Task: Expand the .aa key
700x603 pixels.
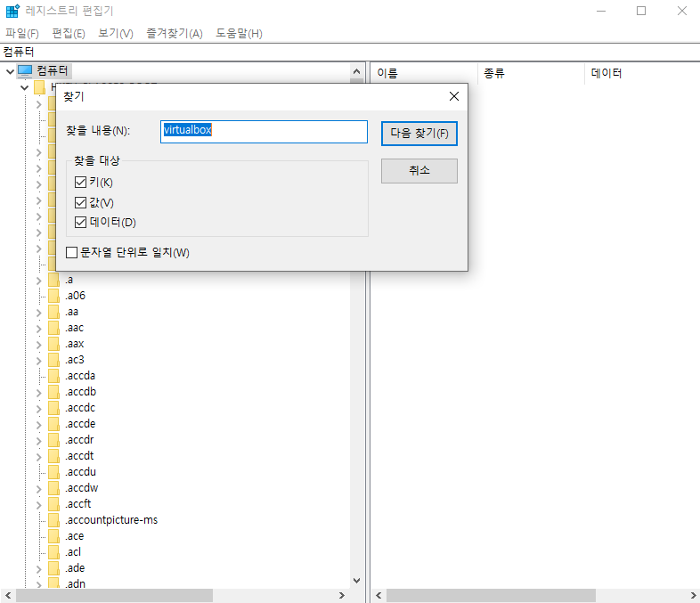Action: (39, 313)
